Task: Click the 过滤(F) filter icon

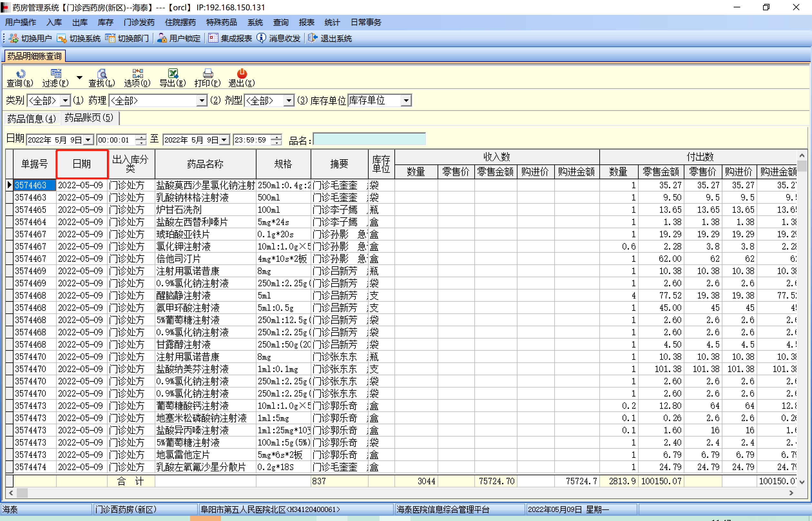Action: pyautogui.click(x=56, y=74)
